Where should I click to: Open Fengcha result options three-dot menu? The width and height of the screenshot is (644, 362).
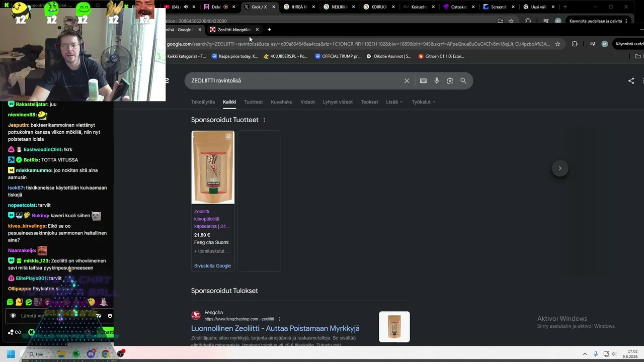click(x=280, y=319)
